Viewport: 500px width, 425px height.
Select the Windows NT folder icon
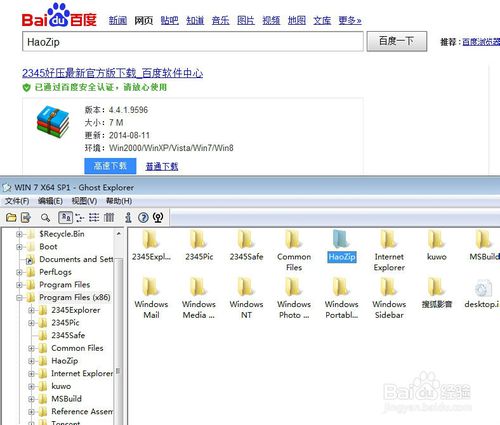click(246, 287)
